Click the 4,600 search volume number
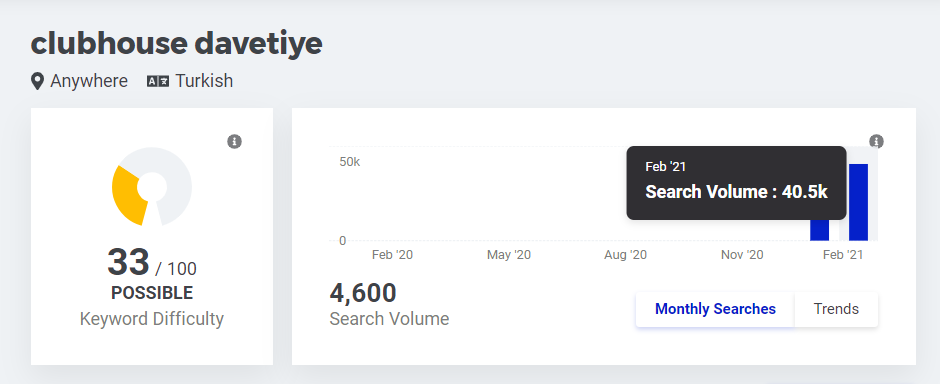The image size is (940, 384). [363, 293]
